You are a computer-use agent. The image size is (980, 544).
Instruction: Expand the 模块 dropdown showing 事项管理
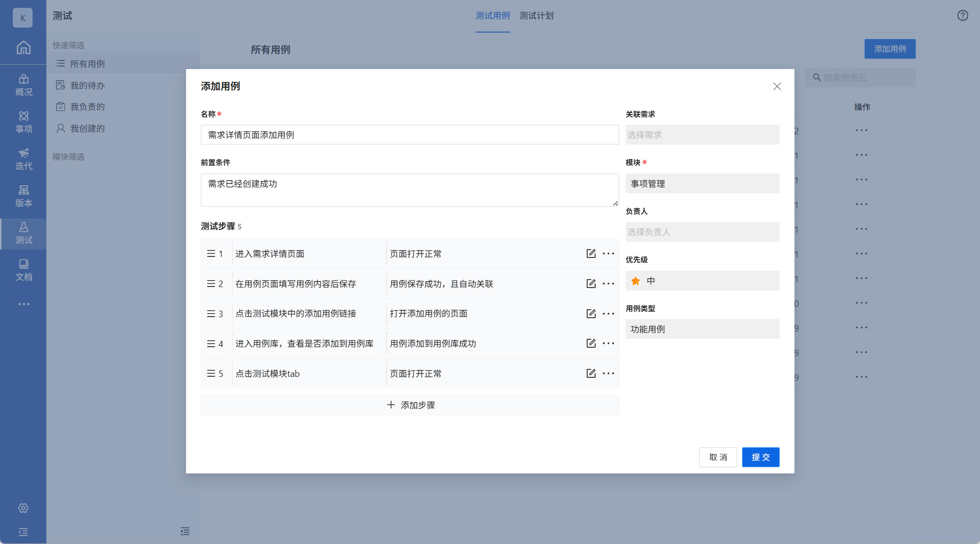pos(702,183)
